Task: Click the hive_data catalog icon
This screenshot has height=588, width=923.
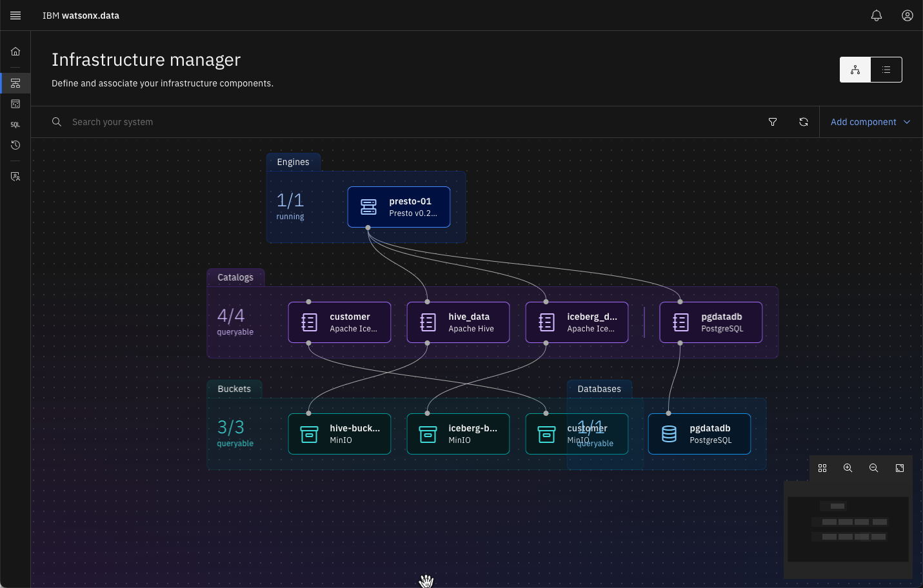Action: [x=428, y=322]
